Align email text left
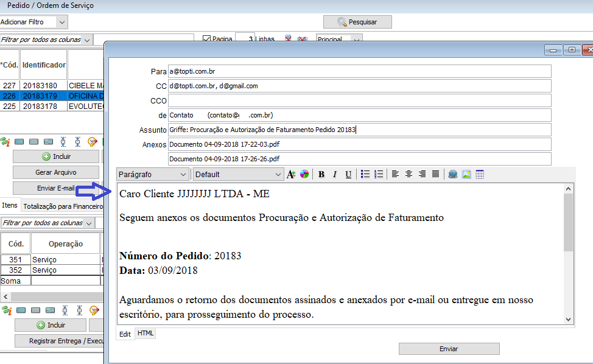 (395, 174)
